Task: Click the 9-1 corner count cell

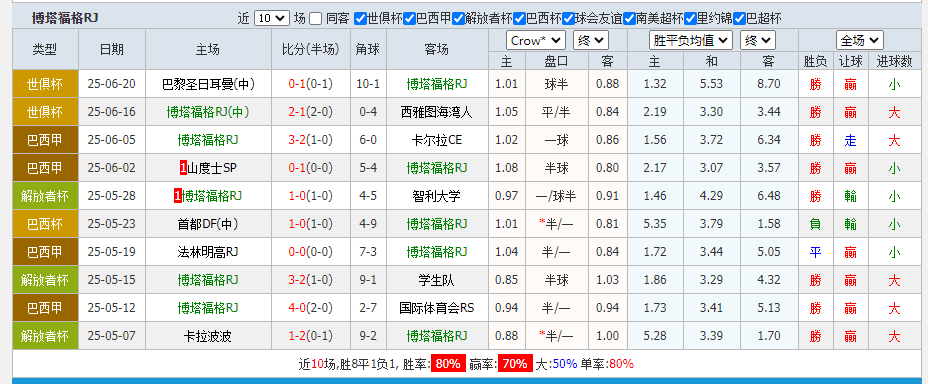Action: pos(368,280)
